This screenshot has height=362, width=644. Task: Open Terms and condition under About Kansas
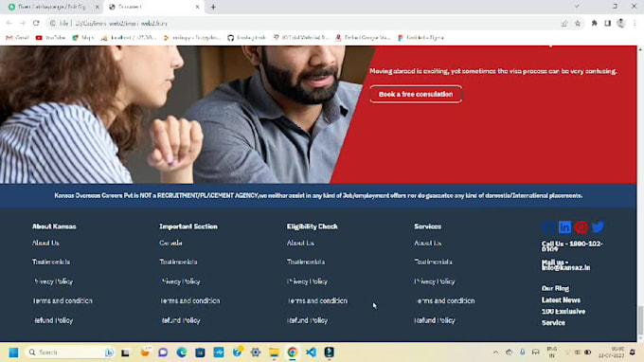(x=63, y=300)
